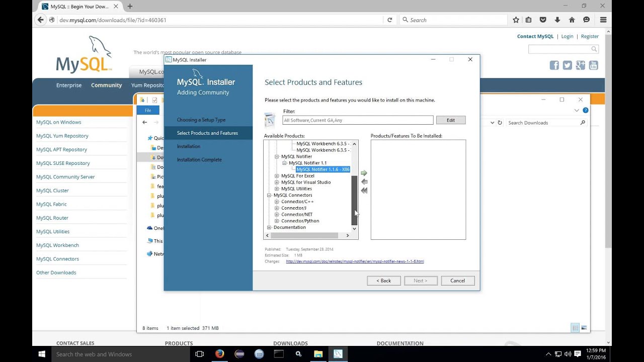The image size is (644, 362).
Task: Open File Explorer from taskbar
Action: coord(318,354)
